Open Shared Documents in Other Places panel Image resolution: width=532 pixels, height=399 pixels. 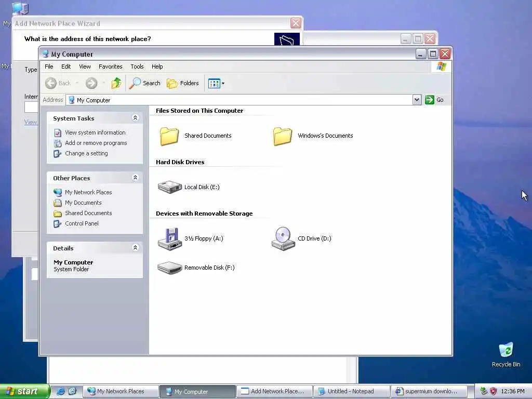pos(88,213)
